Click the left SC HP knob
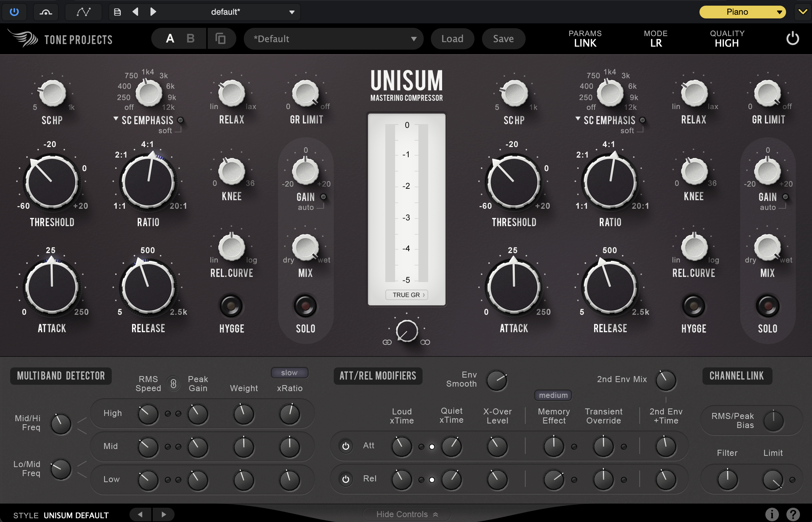 53,93
